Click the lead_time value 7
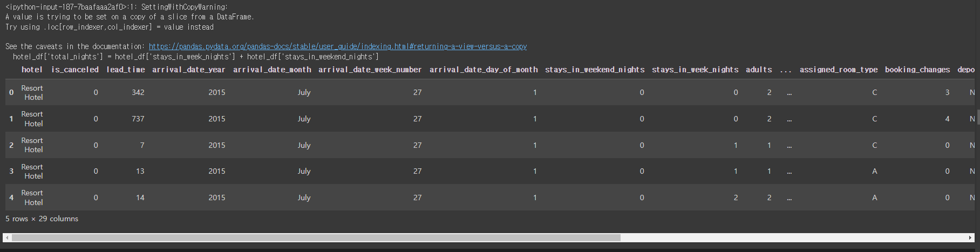This screenshot has height=252, width=980. click(142, 145)
